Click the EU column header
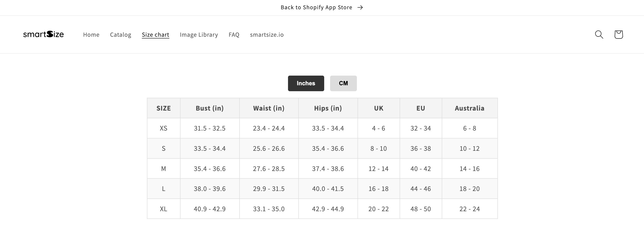The image size is (644, 240). click(420, 108)
